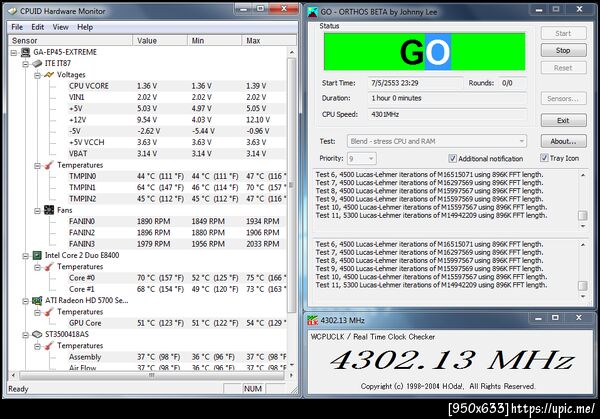Collapse the ST3500418AS node
The height and width of the screenshot is (419, 600).
click(26, 335)
